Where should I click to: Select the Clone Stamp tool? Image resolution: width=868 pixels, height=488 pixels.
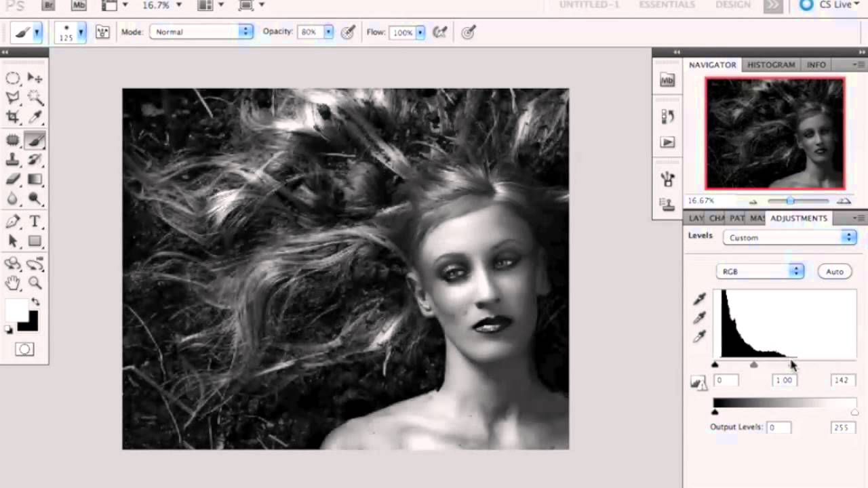(13, 160)
